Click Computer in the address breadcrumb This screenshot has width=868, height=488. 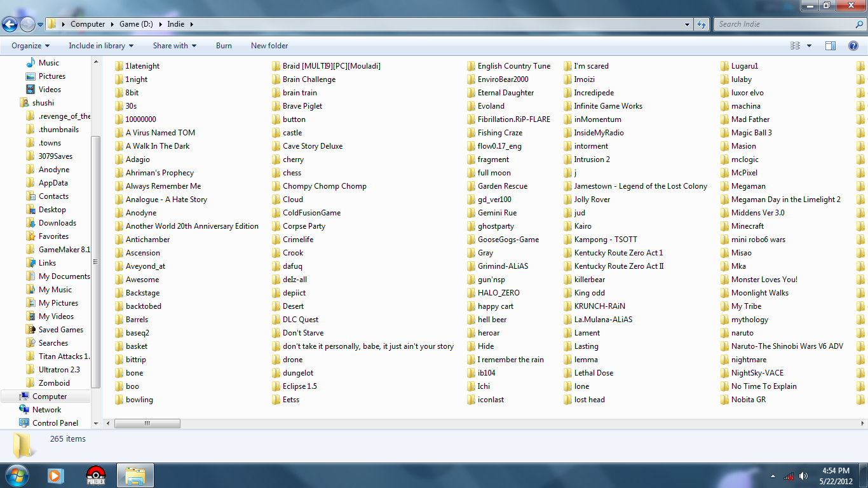88,24
